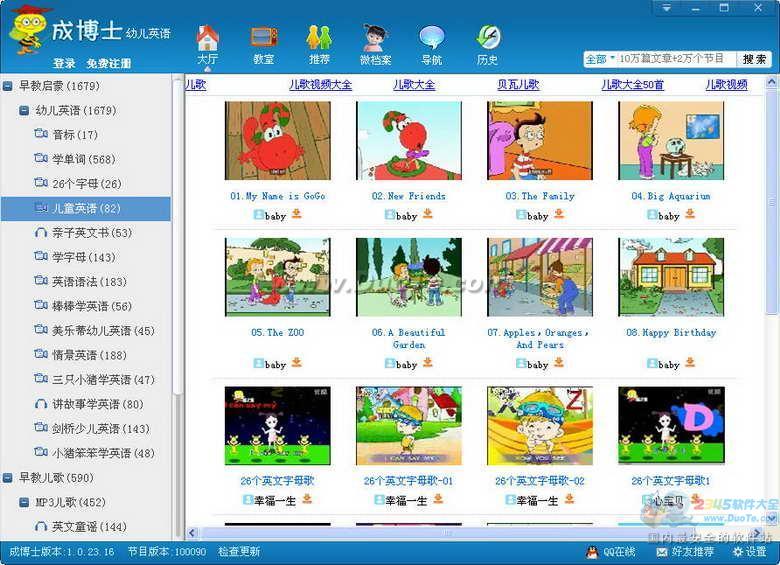Open the 26个英文字母歌 title link
780x565 pixels.
pyautogui.click(x=278, y=481)
